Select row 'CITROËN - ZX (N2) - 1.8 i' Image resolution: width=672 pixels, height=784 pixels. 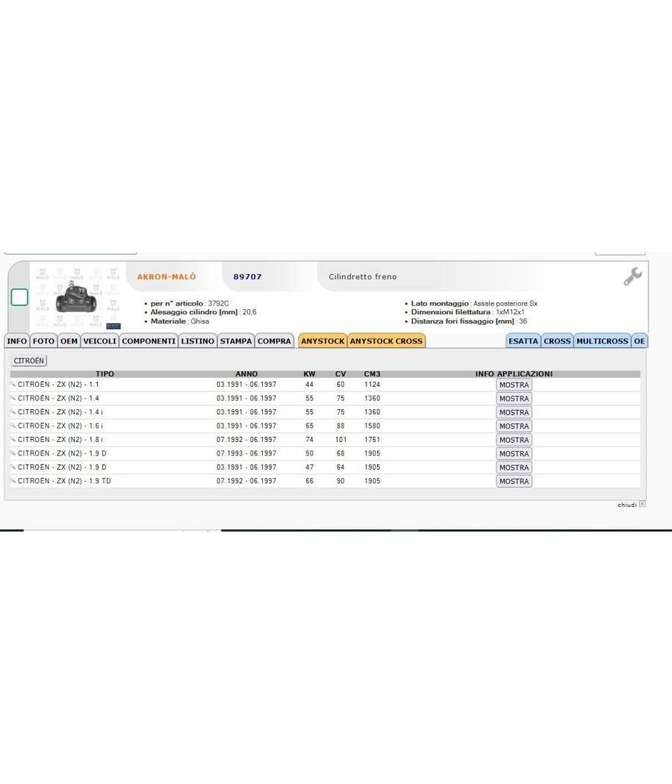coord(325,440)
